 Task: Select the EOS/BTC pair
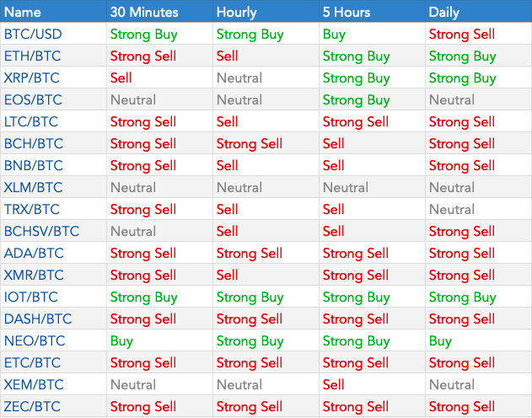33,99
